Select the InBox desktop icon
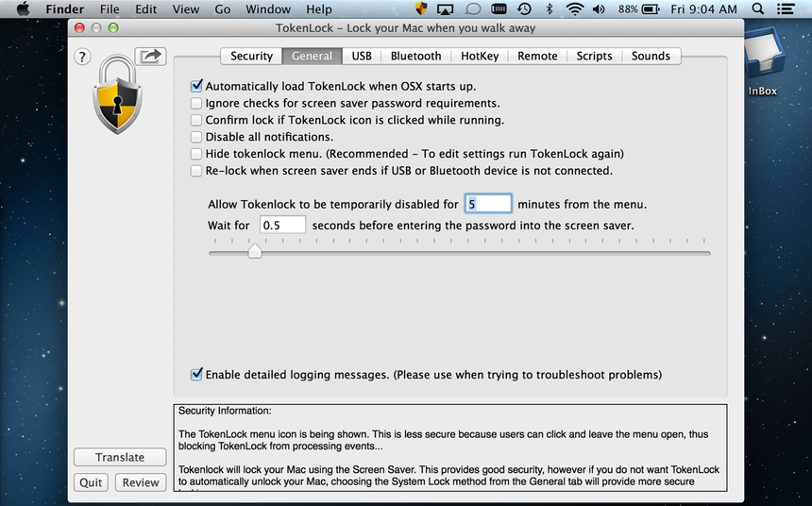Screen dimensions: 812x506 coord(762,62)
